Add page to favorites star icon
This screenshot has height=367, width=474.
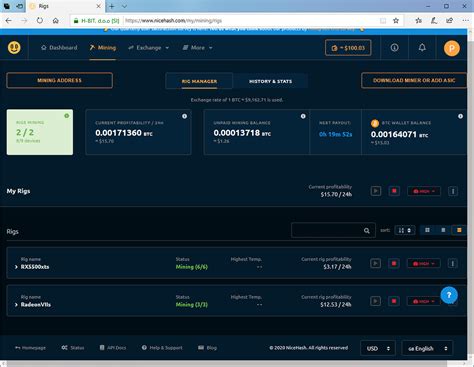(396, 21)
